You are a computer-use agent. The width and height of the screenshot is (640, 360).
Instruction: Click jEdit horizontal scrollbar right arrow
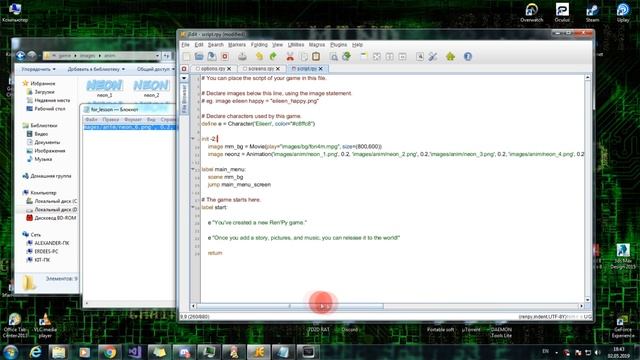point(582,306)
